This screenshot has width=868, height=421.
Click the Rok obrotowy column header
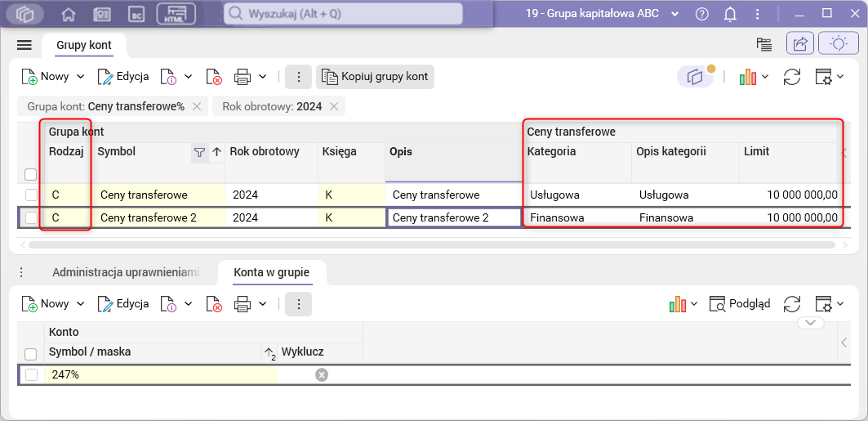click(x=271, y=163)
